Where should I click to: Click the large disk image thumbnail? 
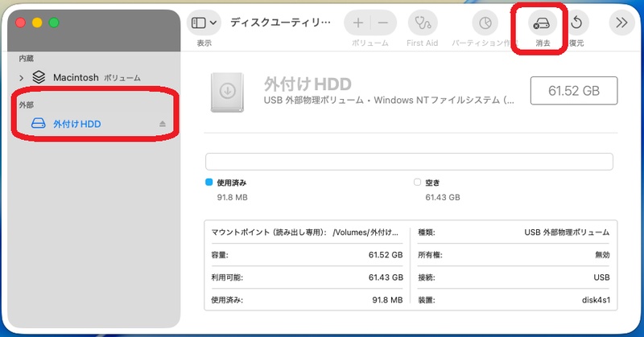tap(227, 92)
